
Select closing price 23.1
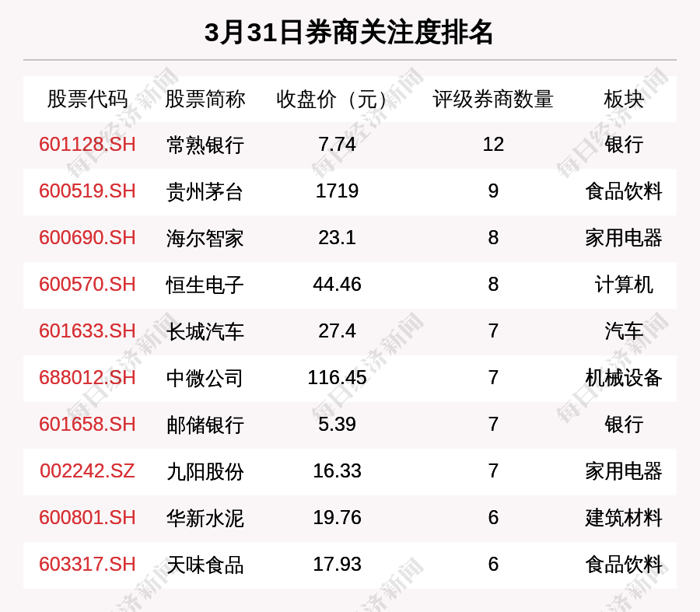(x=337, y=237)
